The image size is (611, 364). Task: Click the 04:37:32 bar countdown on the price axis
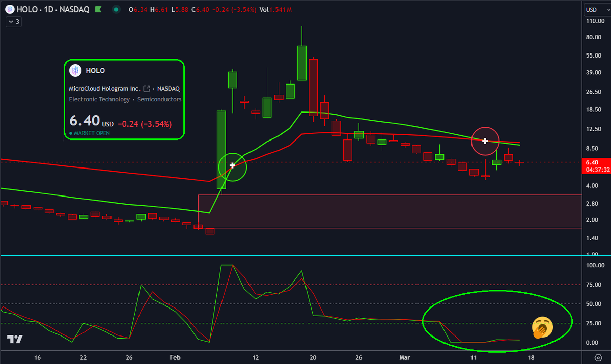[x=597, y=170]
